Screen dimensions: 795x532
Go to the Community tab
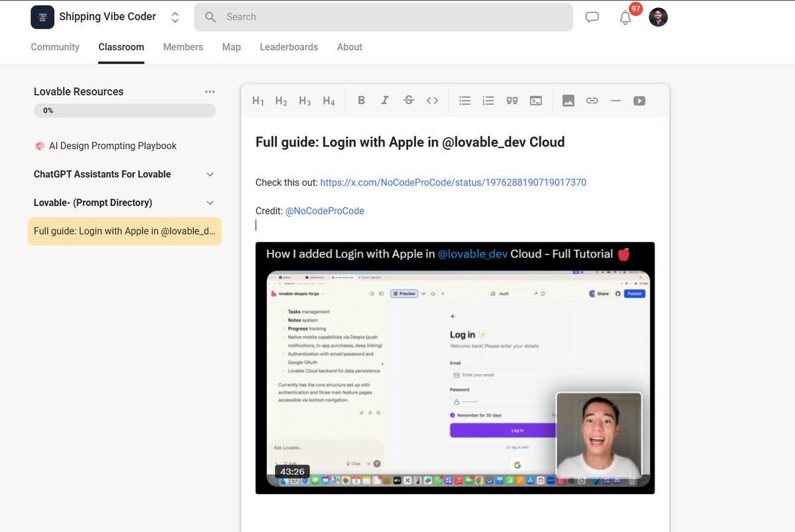(55, 47)
